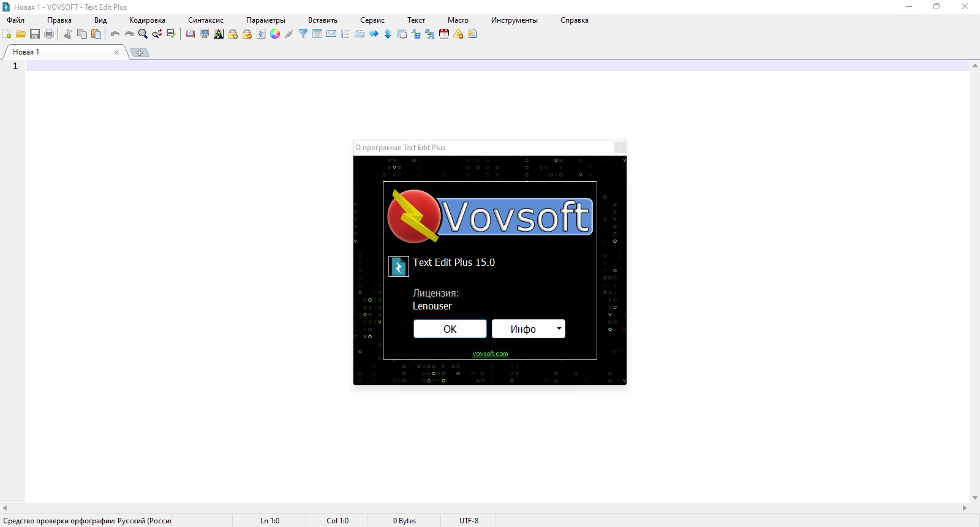The height and width of the screenshot is (527, 980).
Task: Open the Файл menu
Action: pos(16,20)
